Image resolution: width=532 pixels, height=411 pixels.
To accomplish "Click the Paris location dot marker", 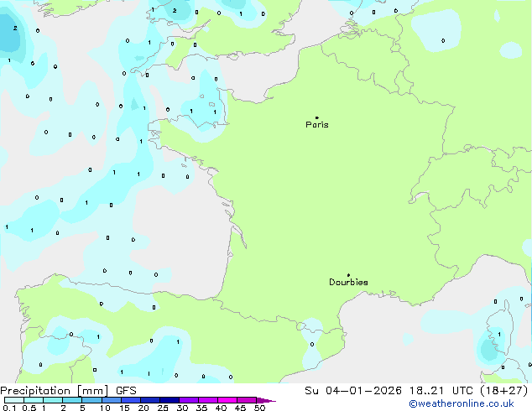I will click(317, 117).
